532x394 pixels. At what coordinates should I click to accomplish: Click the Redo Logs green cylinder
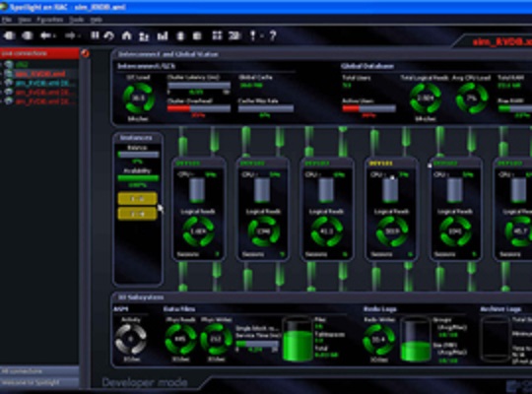coord(416,340)
